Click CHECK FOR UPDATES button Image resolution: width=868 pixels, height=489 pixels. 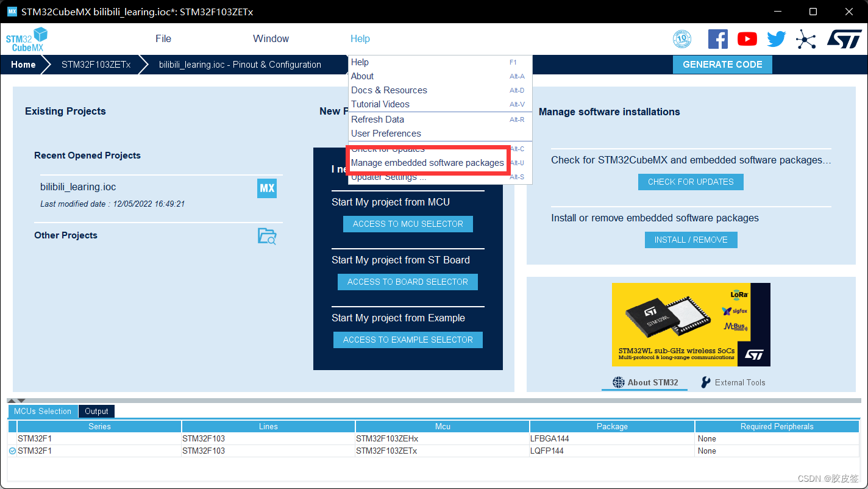tap(691, 182)
